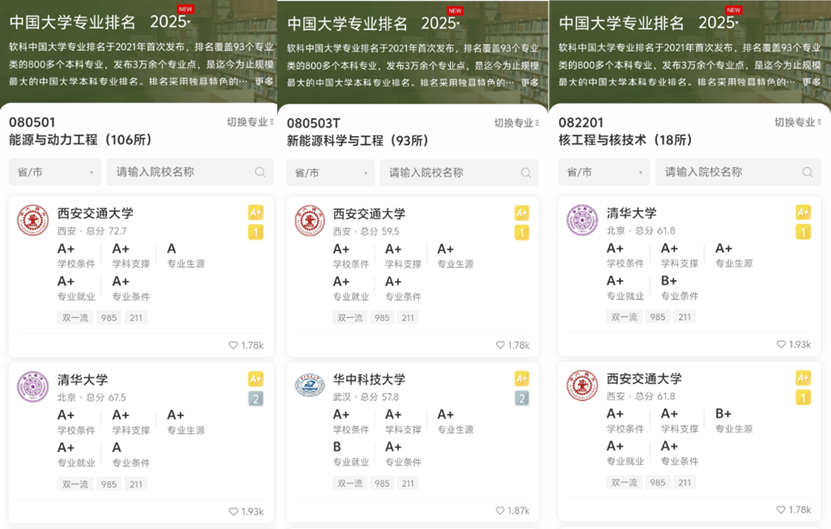Open 西安交通大学 name in 核工程与核技术 list
The image size is (831, 529).
click(644, 379)
